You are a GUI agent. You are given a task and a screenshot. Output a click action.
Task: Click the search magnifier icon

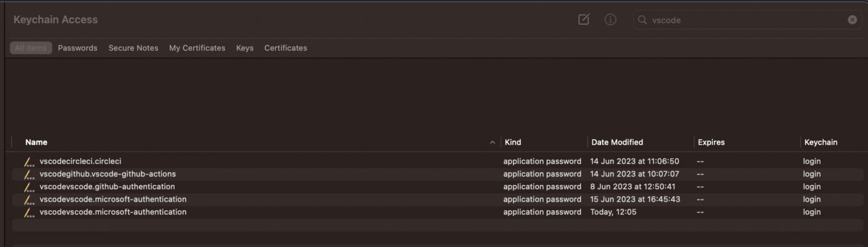point(642,20)
